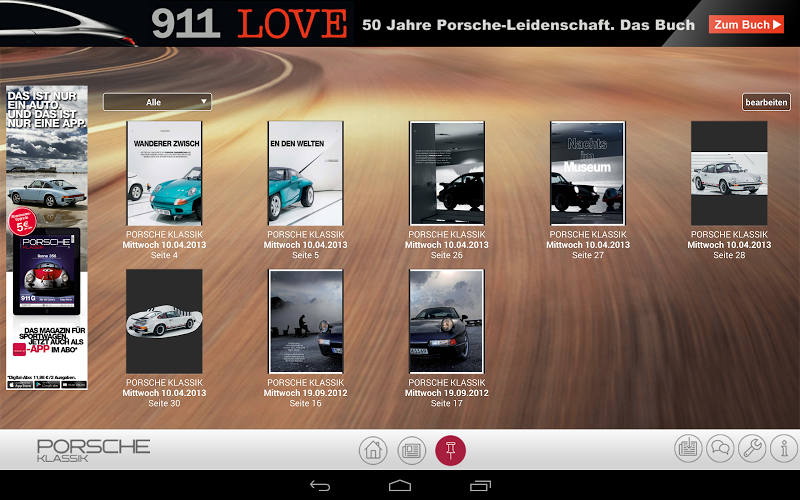Open the newspaper issues icon
The width and height of the screenshot is (800, 500).
coord(412,450)
